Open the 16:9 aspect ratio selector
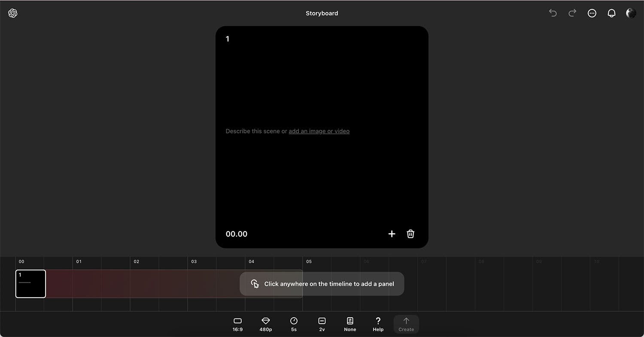 point(237,324)
